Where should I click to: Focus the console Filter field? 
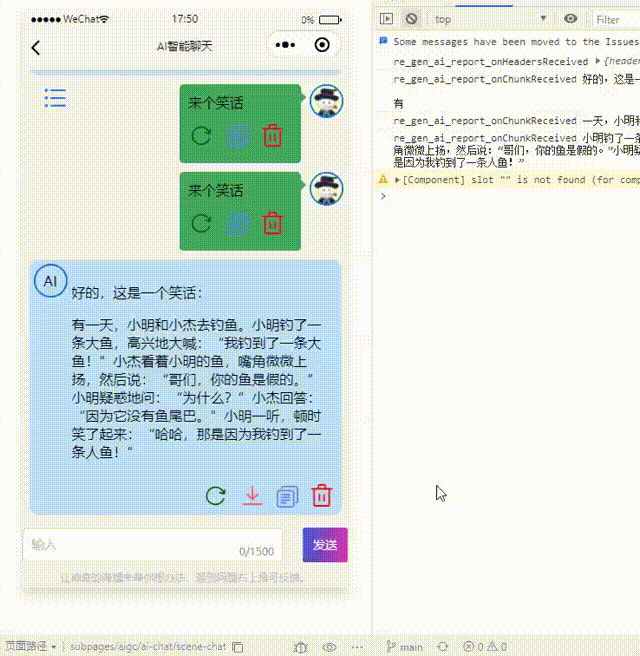617,20
